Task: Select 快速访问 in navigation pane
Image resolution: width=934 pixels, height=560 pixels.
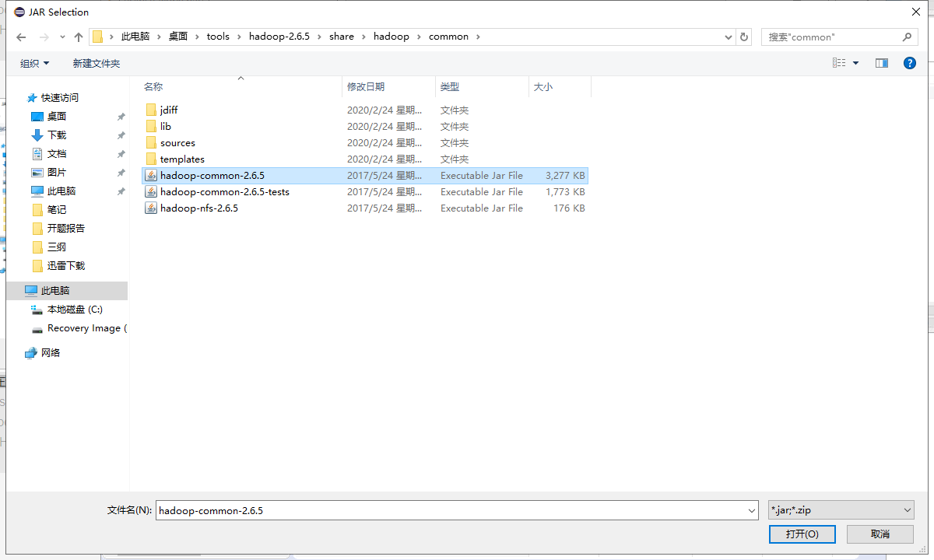Action: (60, 97)
